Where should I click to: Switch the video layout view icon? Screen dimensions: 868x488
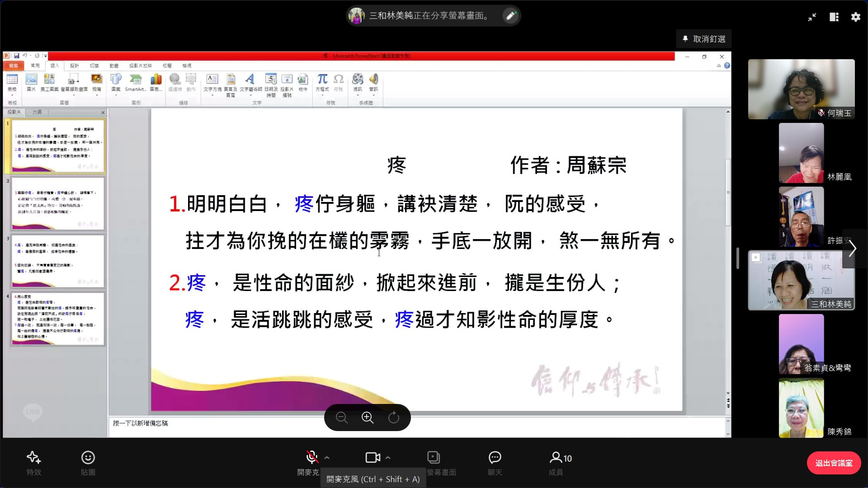coord(834,17)
